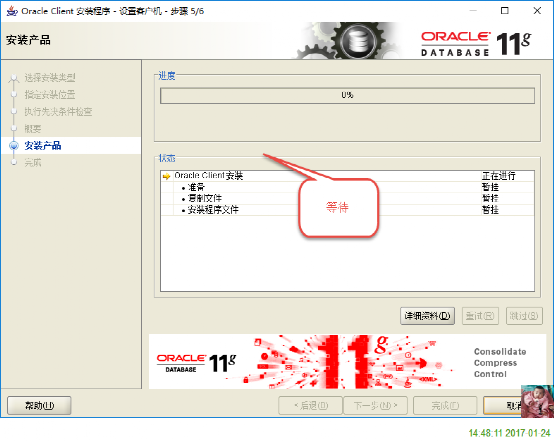554x442 pixels.
Task: Click the Java installer icon in title bar
Action: point(12,11)
